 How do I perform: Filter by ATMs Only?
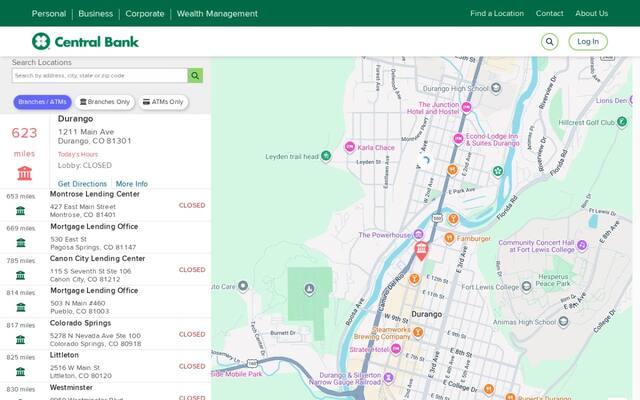pos(163,102)
